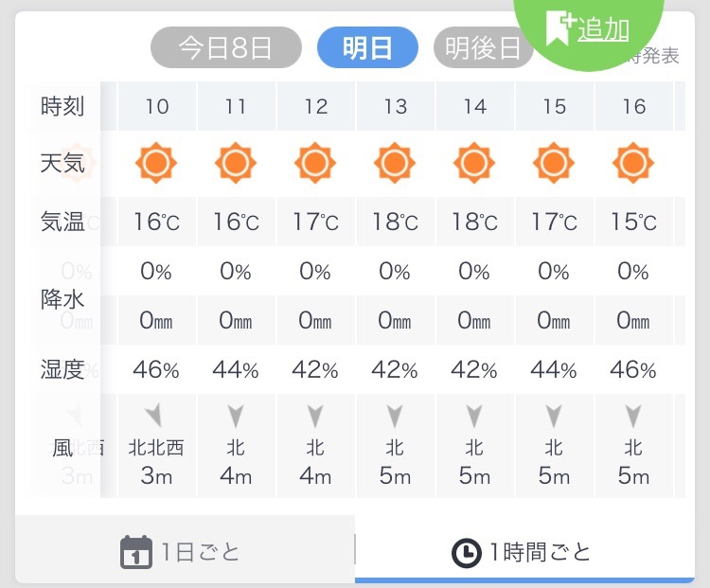Click the 5m wind speed at 16 o'clock
This screenshot has width=710, height=588.
click(633, 475)
